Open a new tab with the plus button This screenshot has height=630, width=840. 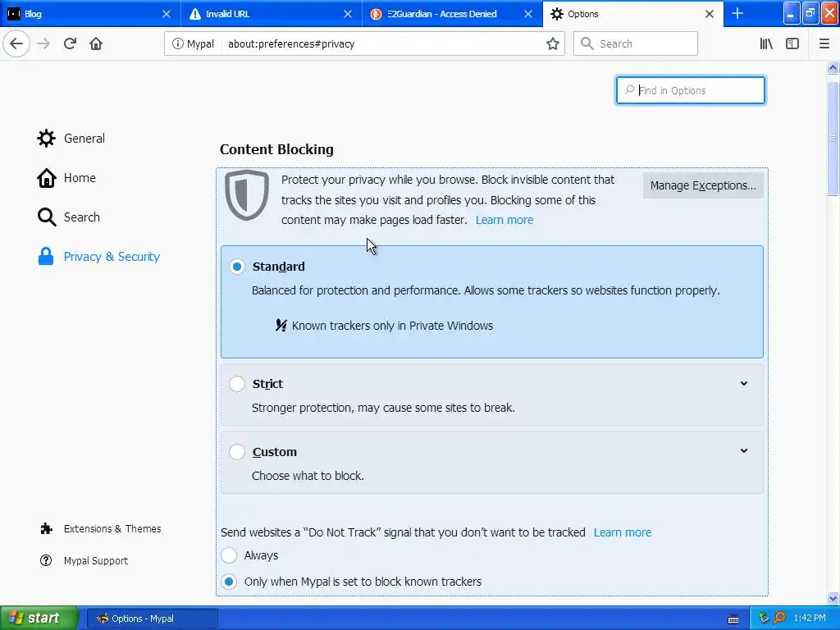click(737, 13)
